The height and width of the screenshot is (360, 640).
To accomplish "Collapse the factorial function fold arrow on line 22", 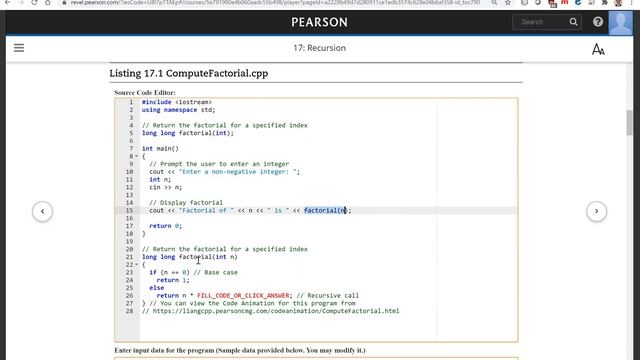I will 137,264.
